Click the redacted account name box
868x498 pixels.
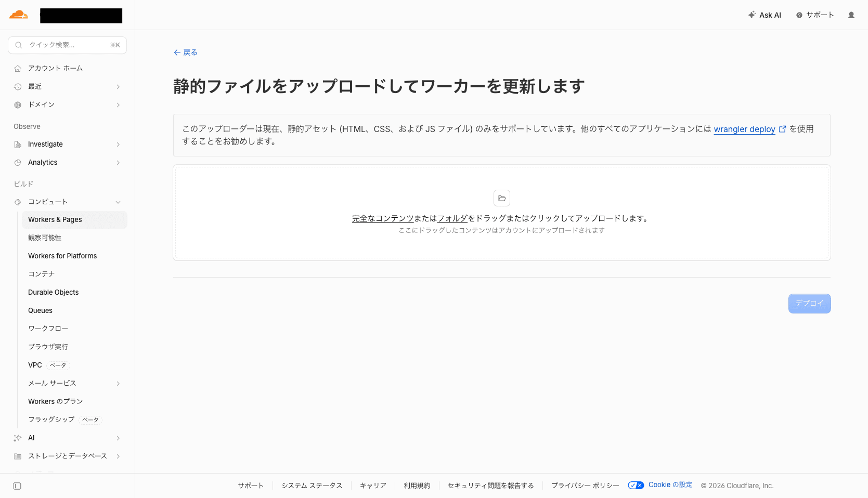pos(81,16)
